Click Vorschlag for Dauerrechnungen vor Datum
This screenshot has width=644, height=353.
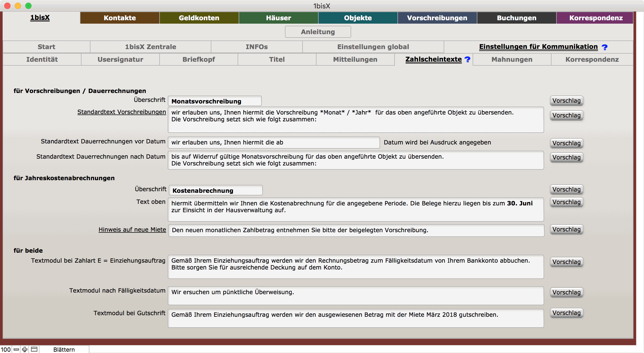point(566,143)
